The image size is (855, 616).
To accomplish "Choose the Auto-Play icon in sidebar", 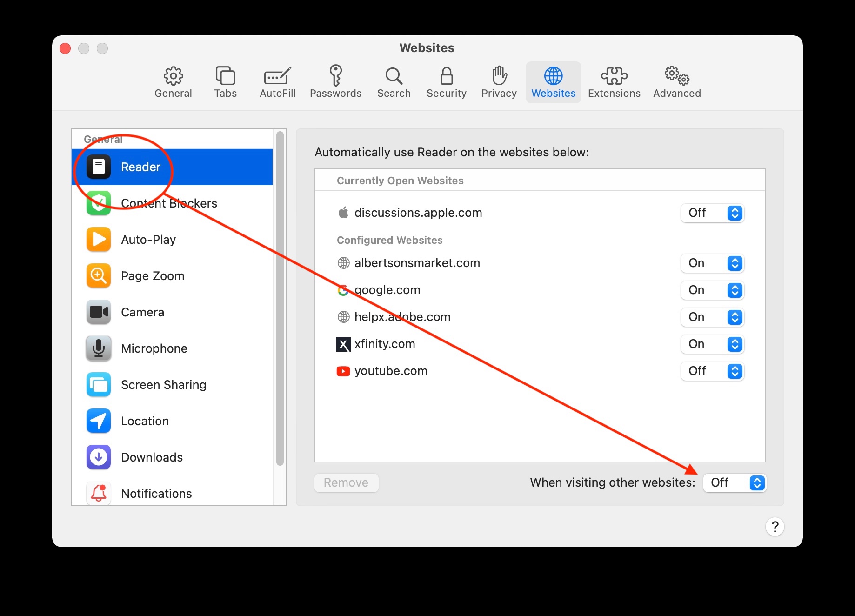I will [99, 239].
